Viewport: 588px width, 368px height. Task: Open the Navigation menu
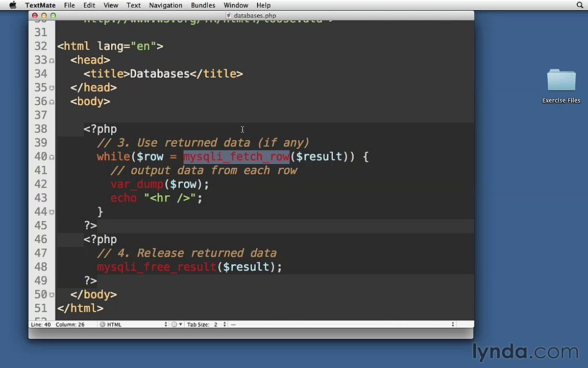[166, 5]
